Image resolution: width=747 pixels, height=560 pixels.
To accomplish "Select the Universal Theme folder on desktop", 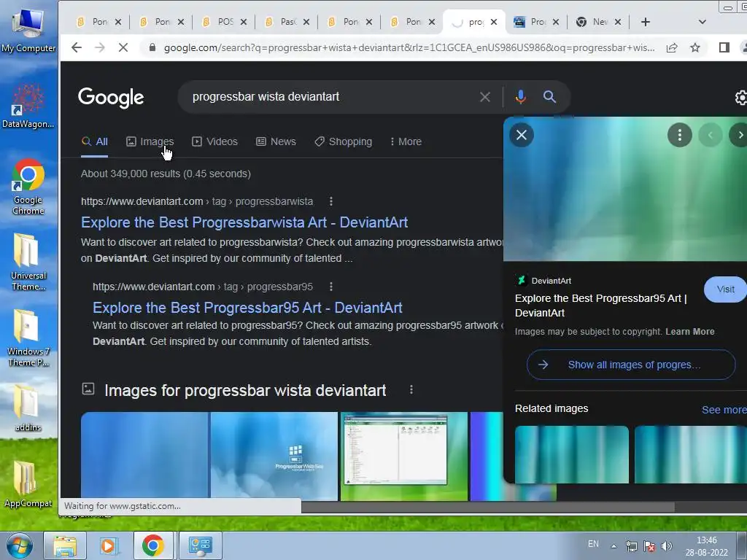I will point(28,262).
